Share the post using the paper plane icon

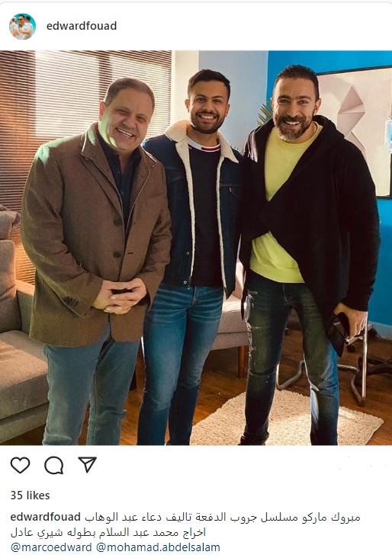88,464
